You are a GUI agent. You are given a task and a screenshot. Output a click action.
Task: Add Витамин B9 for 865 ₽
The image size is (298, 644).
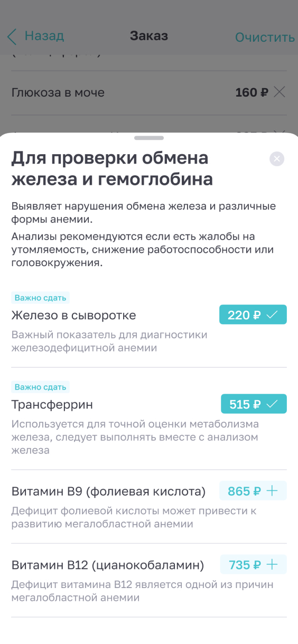[x=253, y=491]
